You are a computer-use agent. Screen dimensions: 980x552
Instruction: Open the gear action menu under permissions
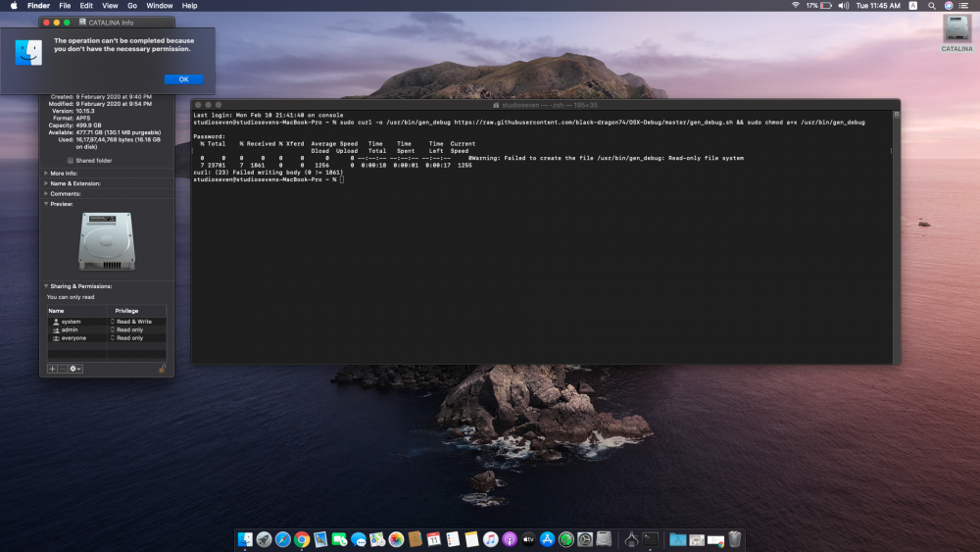[74, 369]
